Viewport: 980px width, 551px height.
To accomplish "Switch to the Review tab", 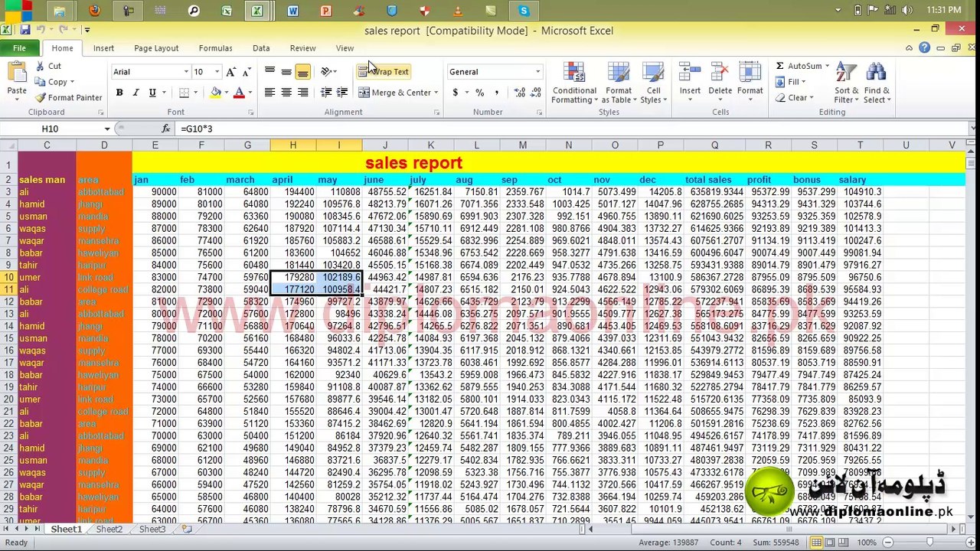I will [302, 48].
